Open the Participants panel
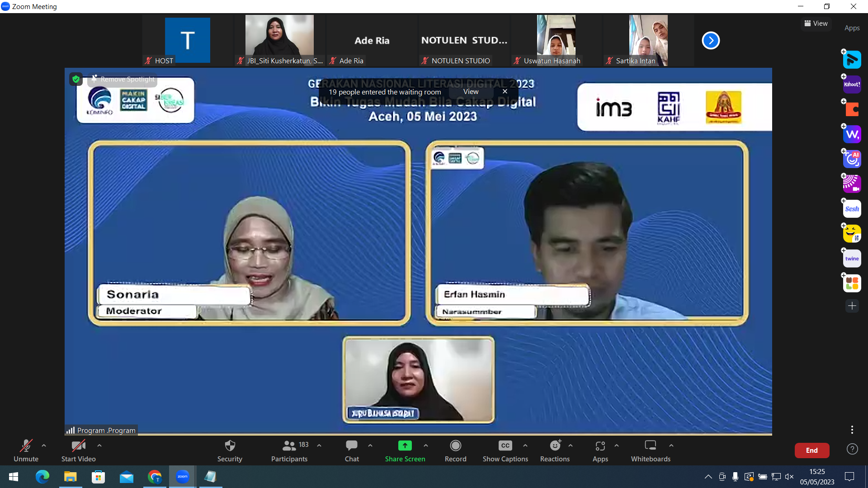 tap(290, 451)
